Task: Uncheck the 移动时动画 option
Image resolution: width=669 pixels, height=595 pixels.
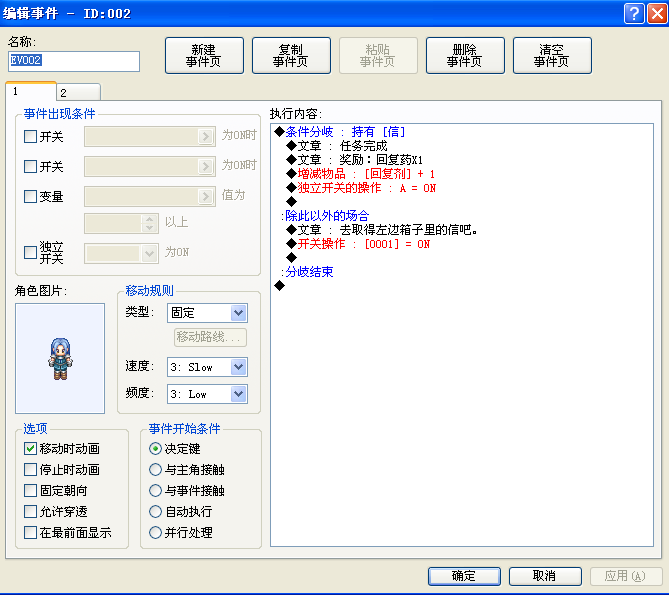Action: tap(30, 449)
